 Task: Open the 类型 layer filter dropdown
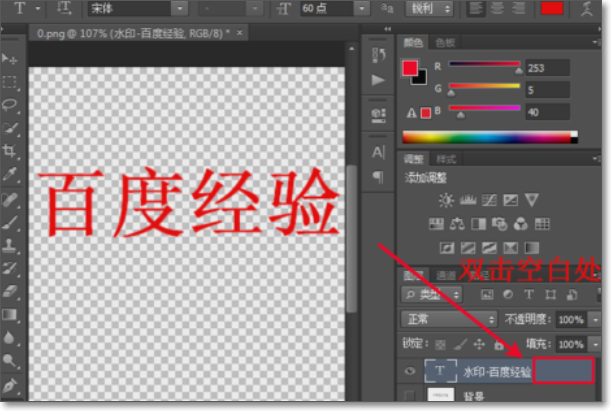coord(432,295)
